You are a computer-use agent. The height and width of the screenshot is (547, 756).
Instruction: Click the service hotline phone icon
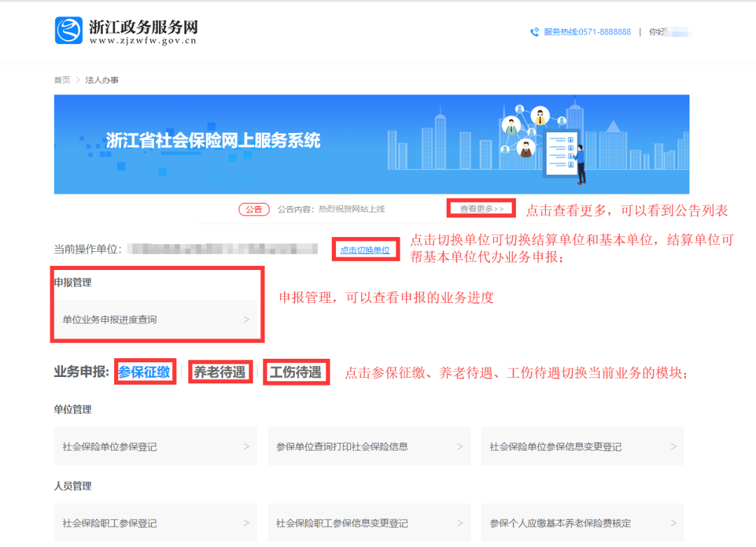[534, 32]
